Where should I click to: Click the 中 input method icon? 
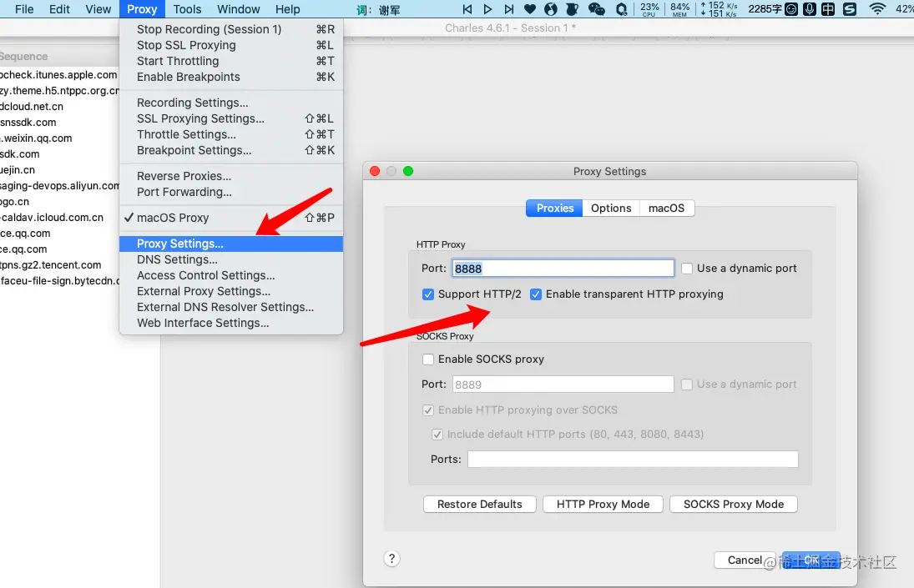tap(828, 8)
